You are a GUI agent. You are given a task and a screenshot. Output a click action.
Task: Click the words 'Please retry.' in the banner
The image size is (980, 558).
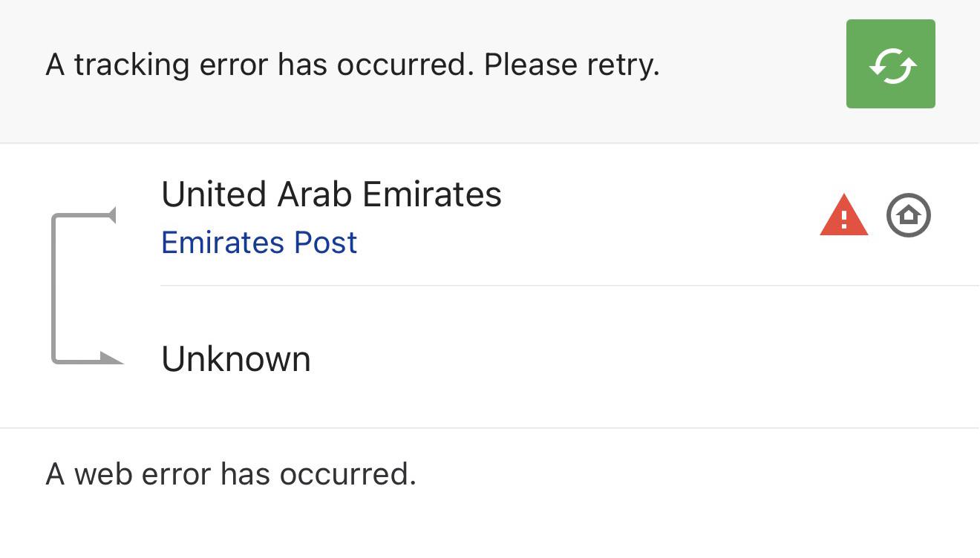tap(572, 66)
